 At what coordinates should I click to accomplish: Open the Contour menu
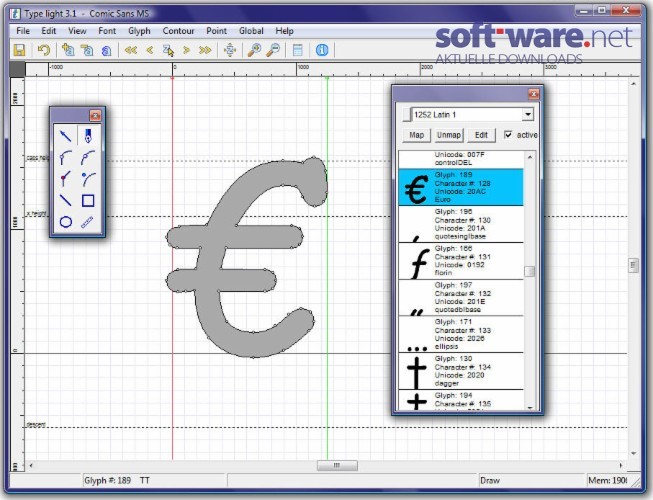tap(178, 31)
